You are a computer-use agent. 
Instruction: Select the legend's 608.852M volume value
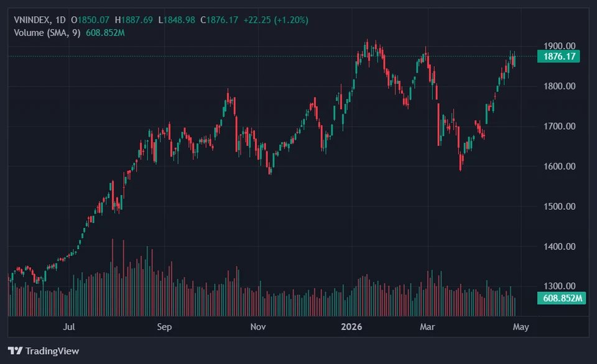(105, 32)
